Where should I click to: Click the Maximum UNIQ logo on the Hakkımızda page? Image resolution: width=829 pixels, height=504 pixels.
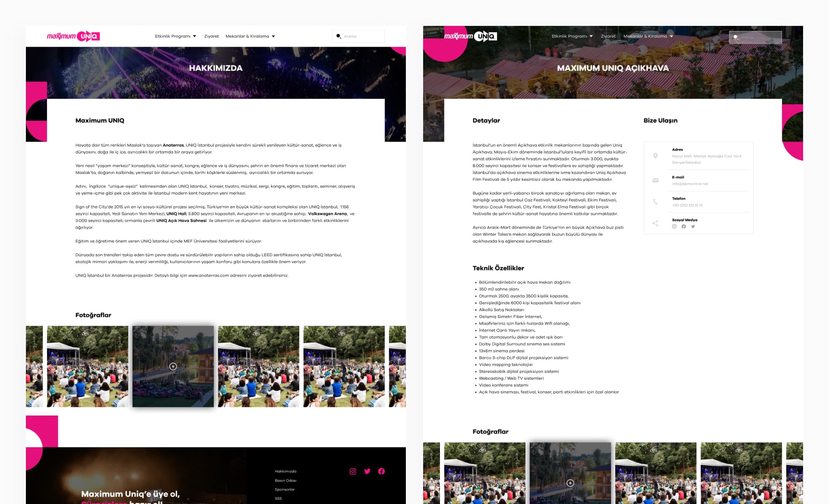coord(73,36)
